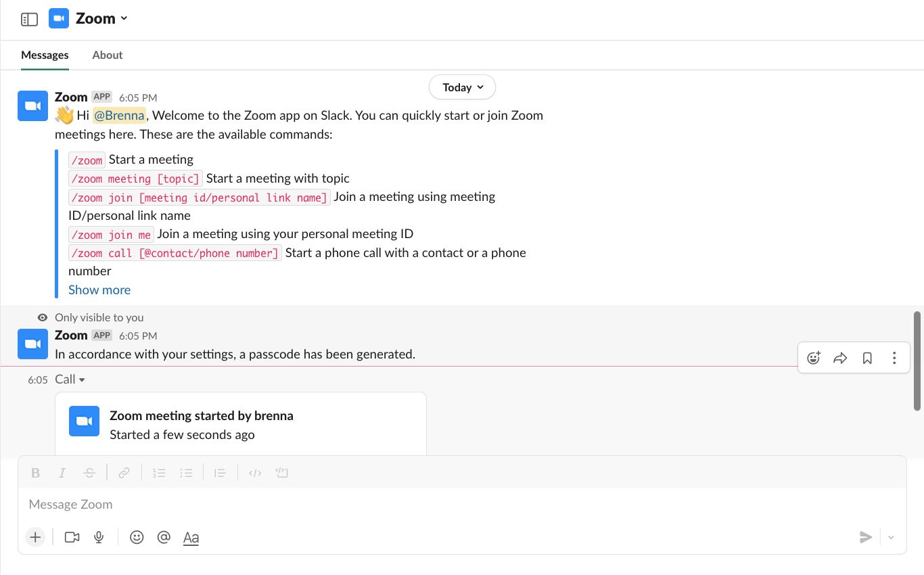Toggle strikethrough formatting
This screenshot has height=575, width=924.
89,473
